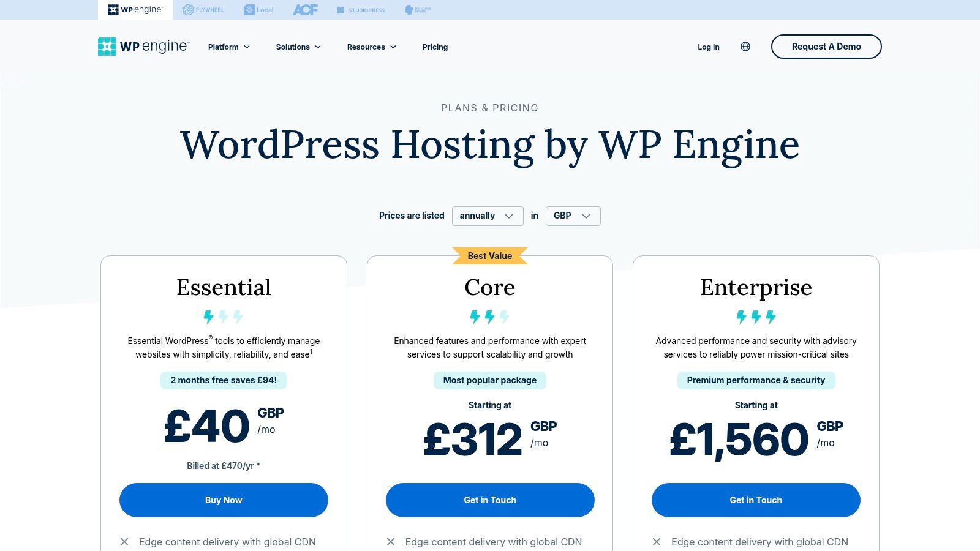Expand the Resources menu
Image resolution: width=980 pixels, height=551 pixels.
pyautogui.click(x=372, y=47)
